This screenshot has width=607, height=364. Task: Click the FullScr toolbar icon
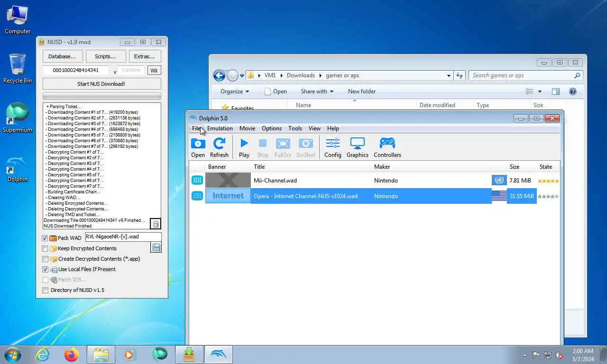tap(283, 144)
